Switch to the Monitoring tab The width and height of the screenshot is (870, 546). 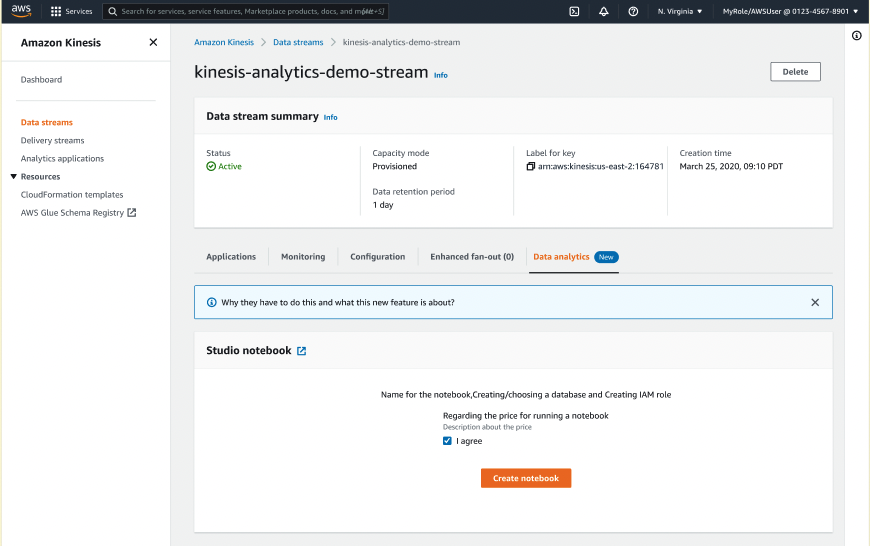[303, 256]
